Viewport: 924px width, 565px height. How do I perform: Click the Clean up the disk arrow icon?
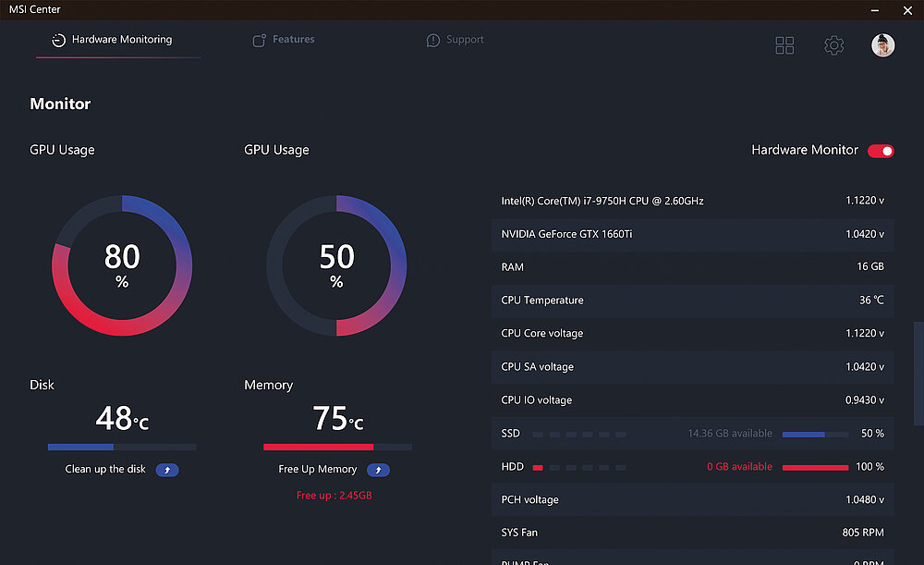pyautogui.click(x=167, y=470)
